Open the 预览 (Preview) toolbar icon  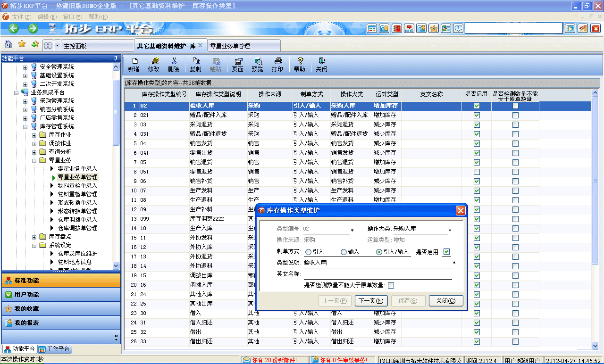pos(259,64)
